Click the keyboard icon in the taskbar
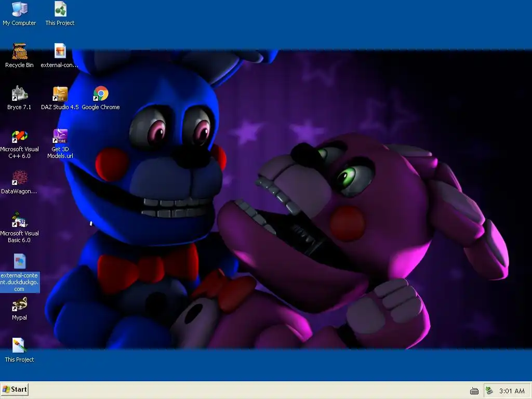The image size is (532, 399). (x=474, y=391)
